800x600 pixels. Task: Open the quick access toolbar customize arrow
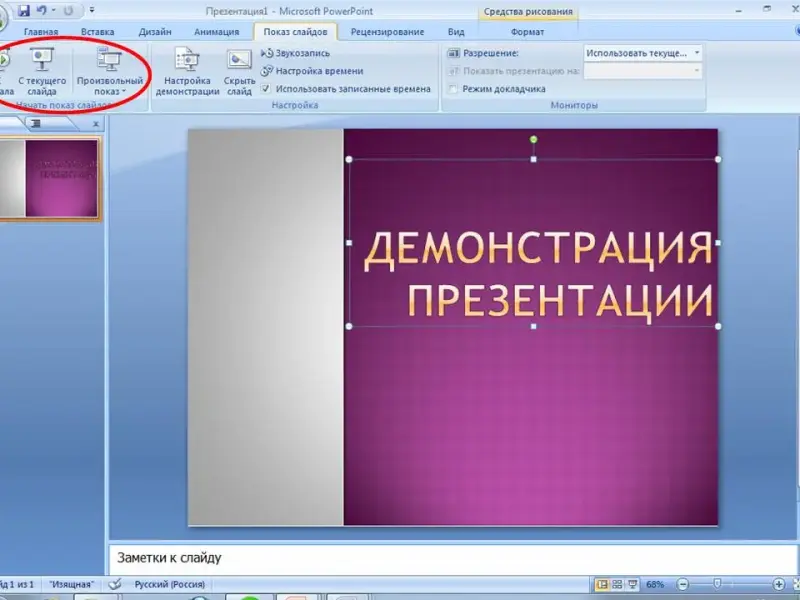[x=92, y=11]
